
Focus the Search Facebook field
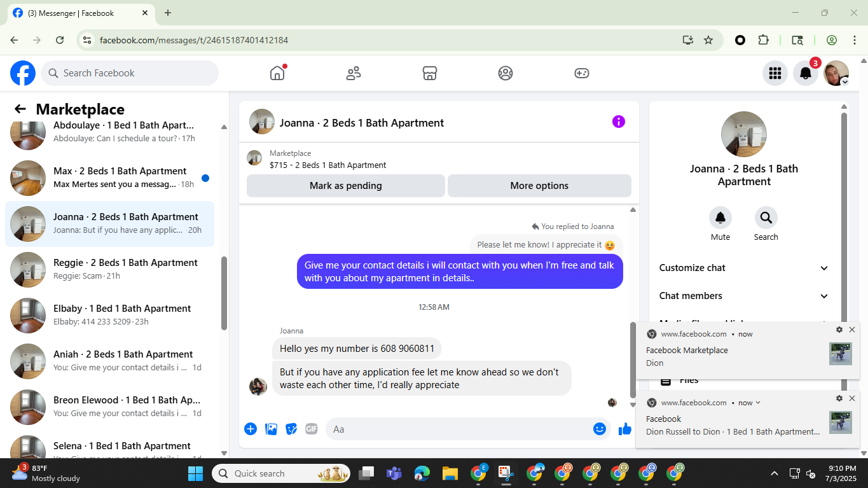(x=130, y=73)
